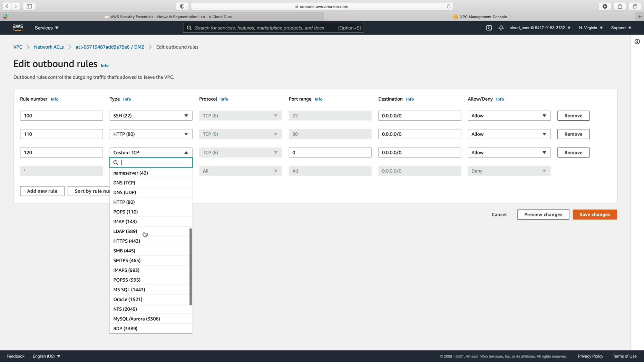Open Allow/Deny dropdown for rule 120
This screenshot has width=644, height=362.
click(x=509, y=152)
